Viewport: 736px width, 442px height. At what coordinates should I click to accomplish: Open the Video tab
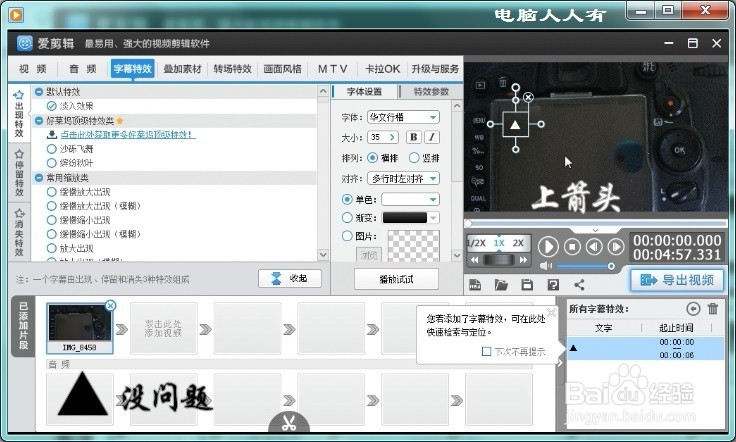click(32, 69)
